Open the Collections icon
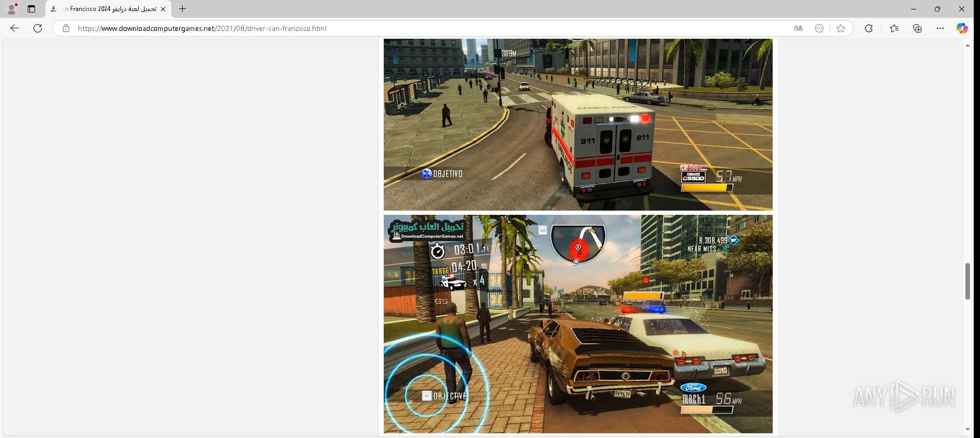The image size is (980, 438). point(917,28)
